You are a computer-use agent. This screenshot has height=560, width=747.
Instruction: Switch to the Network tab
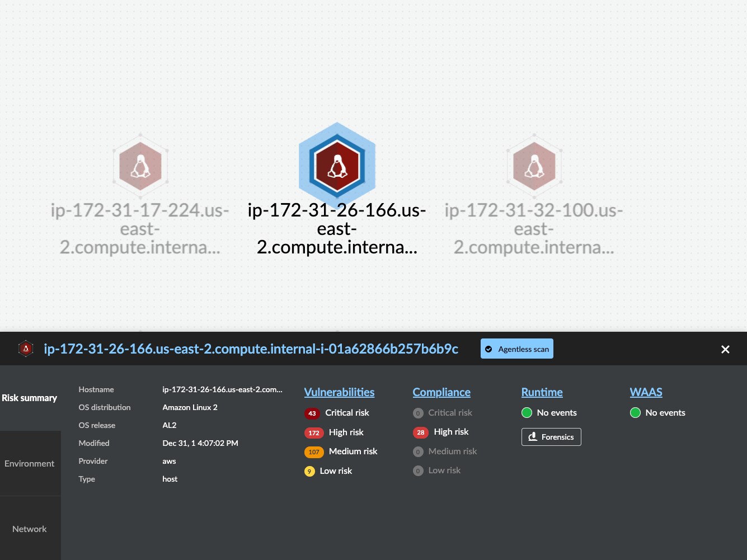[x=30, y=529]
